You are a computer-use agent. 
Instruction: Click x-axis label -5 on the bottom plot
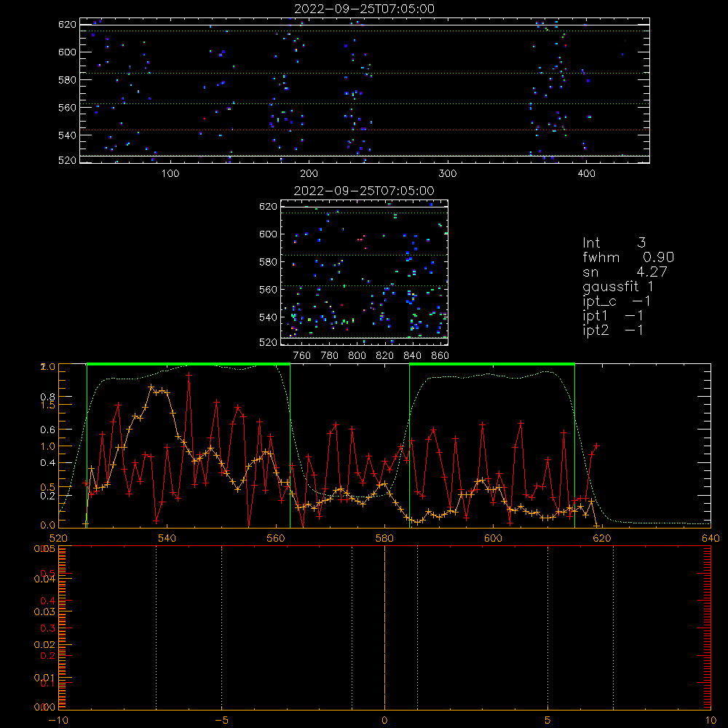(x=221, y=721)
